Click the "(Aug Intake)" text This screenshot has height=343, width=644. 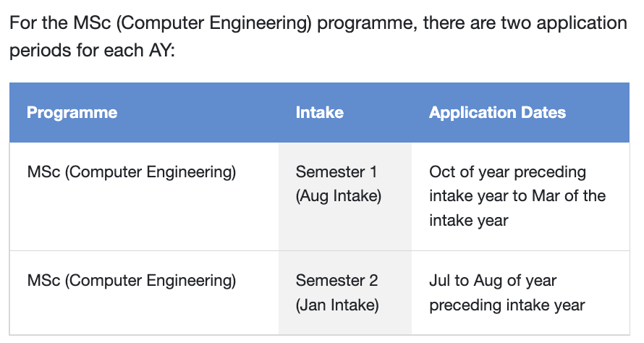pos(338,196)
